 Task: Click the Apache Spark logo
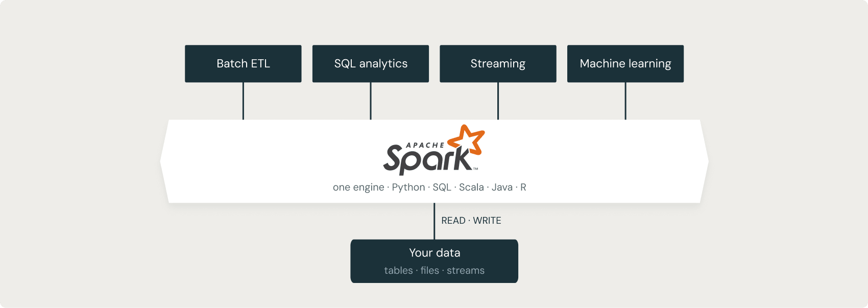tap(434, 150)
